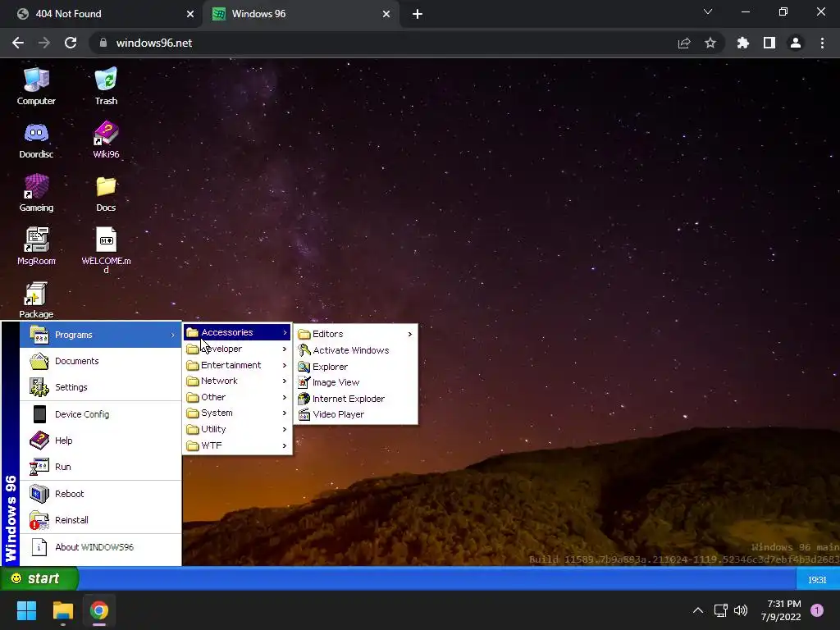Select Programs in the start menu
Screen dimensions: 840x630
click(x=101, y=335)
